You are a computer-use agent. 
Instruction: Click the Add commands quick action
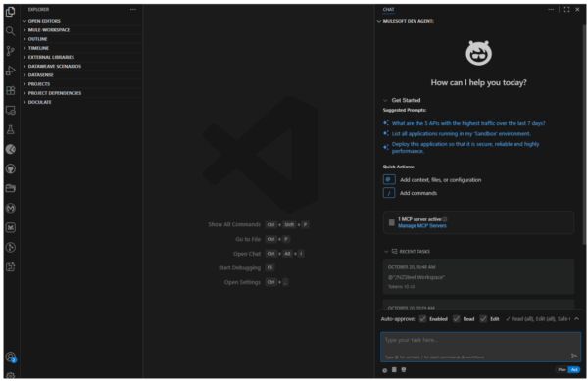click(x=418, y=193)
